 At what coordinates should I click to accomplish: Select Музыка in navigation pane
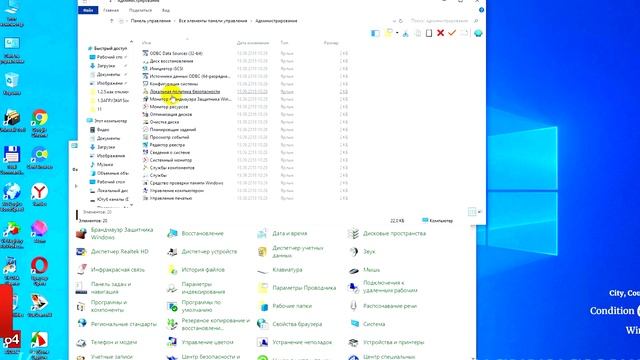point(105,164)
